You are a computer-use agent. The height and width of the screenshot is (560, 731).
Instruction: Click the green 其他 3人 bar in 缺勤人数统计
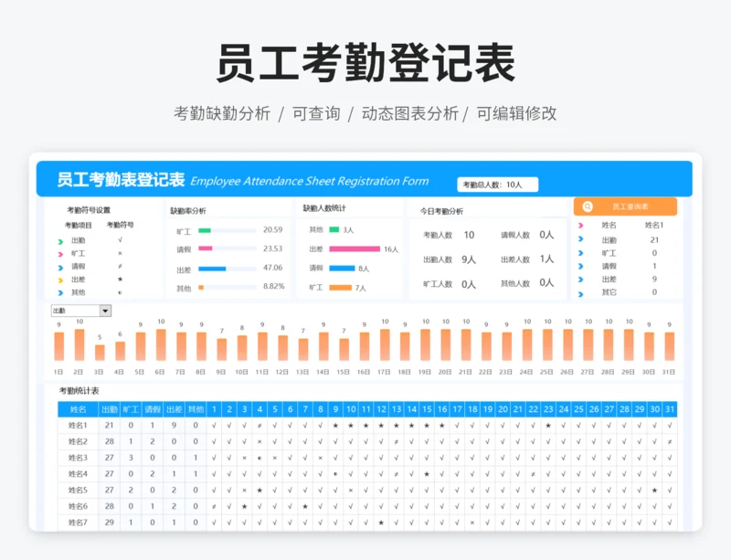point(334,229)
